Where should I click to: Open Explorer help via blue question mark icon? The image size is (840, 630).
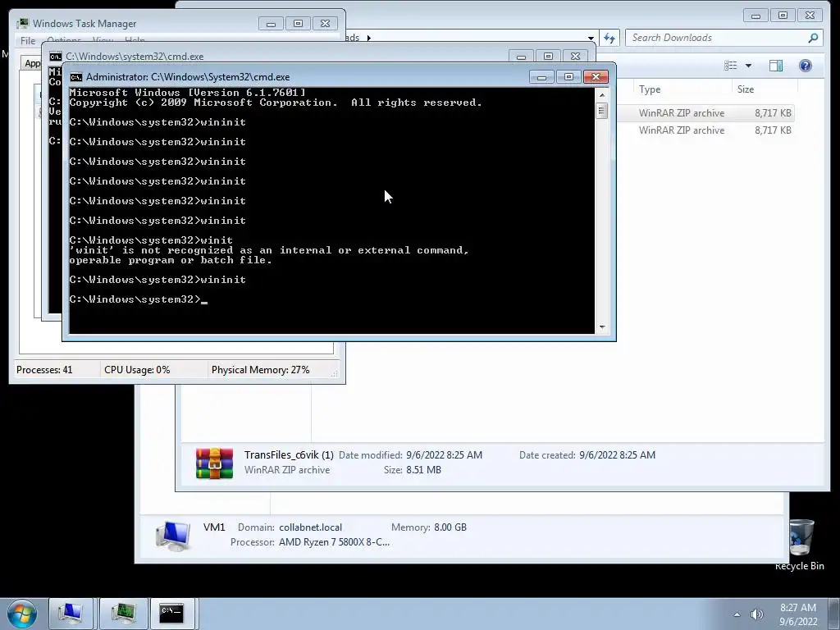[x=806, y=66]
